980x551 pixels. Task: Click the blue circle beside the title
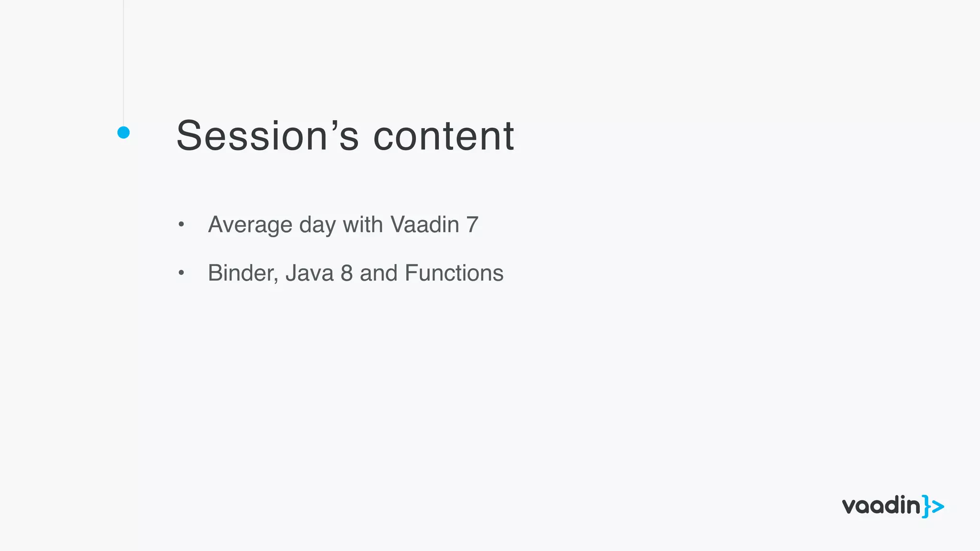pos(123,132)
